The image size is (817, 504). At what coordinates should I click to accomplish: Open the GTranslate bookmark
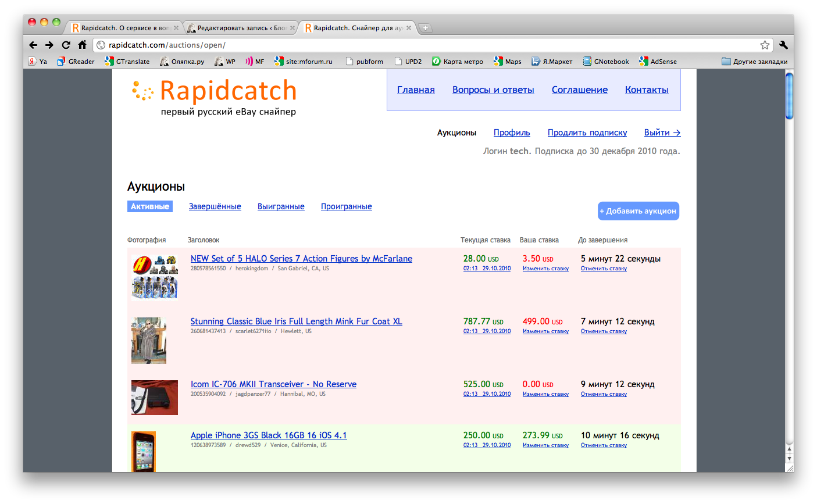click(127, 61)
